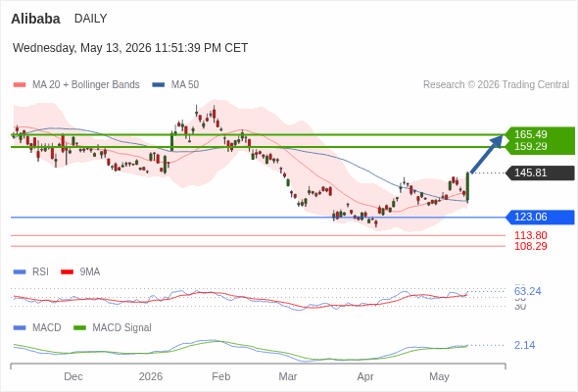Screen dimensions: 578x392
Task: Click the green MACD Signal legend marker
Action: (x=79, y=328)
